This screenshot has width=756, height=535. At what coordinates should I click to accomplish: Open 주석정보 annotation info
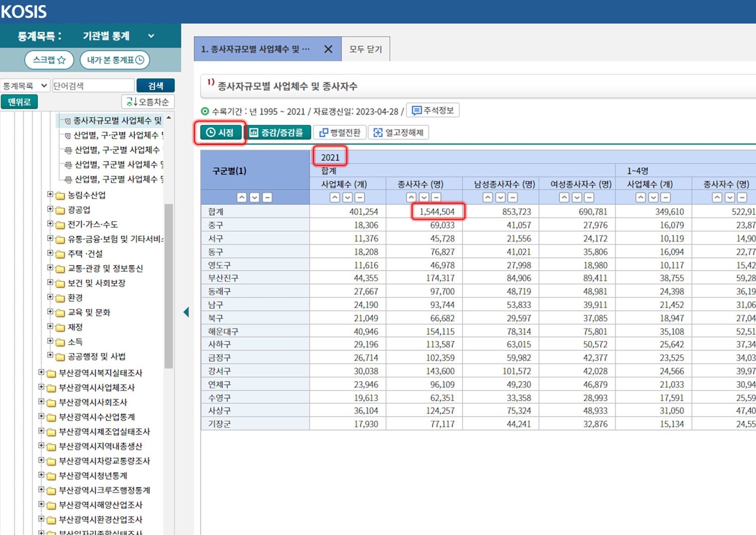(433, 110)
